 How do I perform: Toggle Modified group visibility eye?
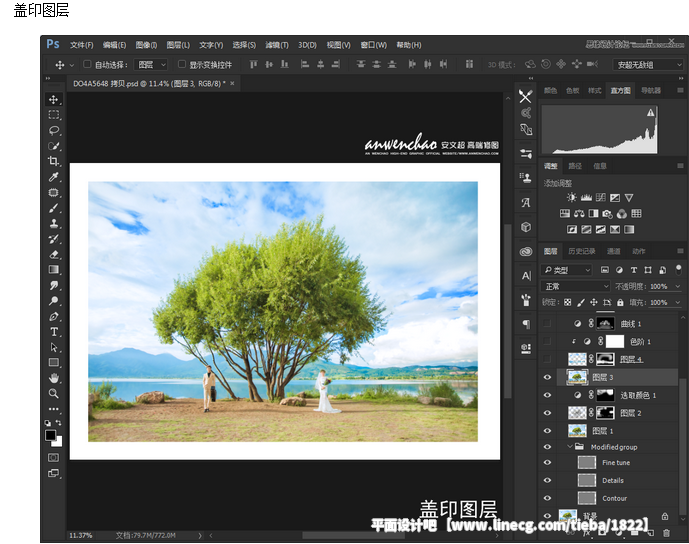pos(547,447)
